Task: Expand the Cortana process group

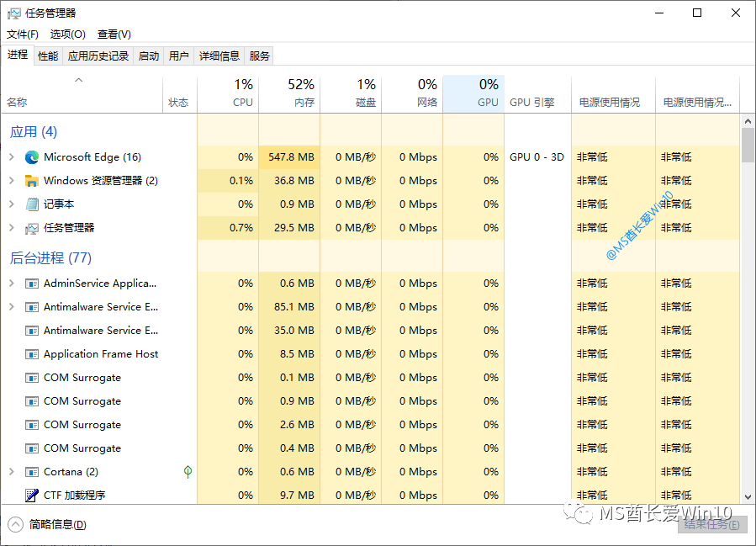Action: tap(11, 472)
